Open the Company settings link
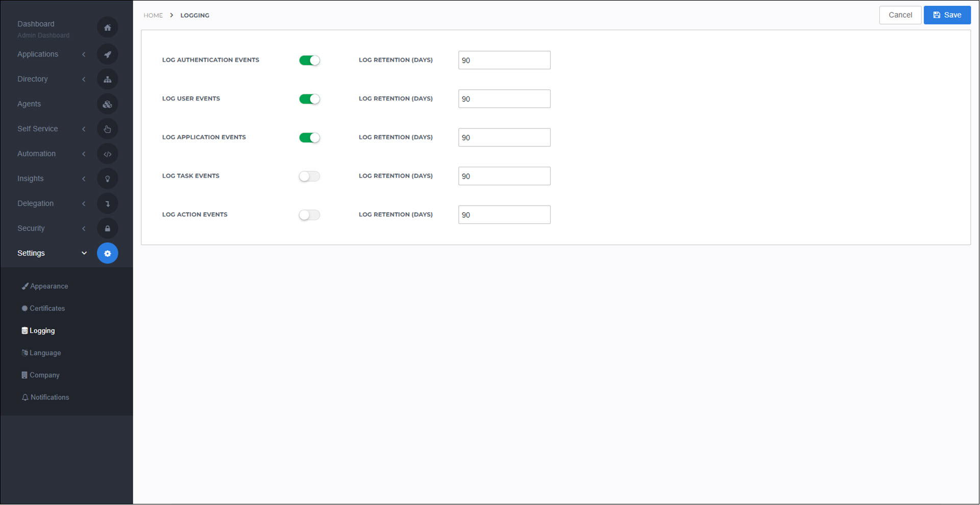The width and height of the screenshot is (980, 505). tap(44, 375)
